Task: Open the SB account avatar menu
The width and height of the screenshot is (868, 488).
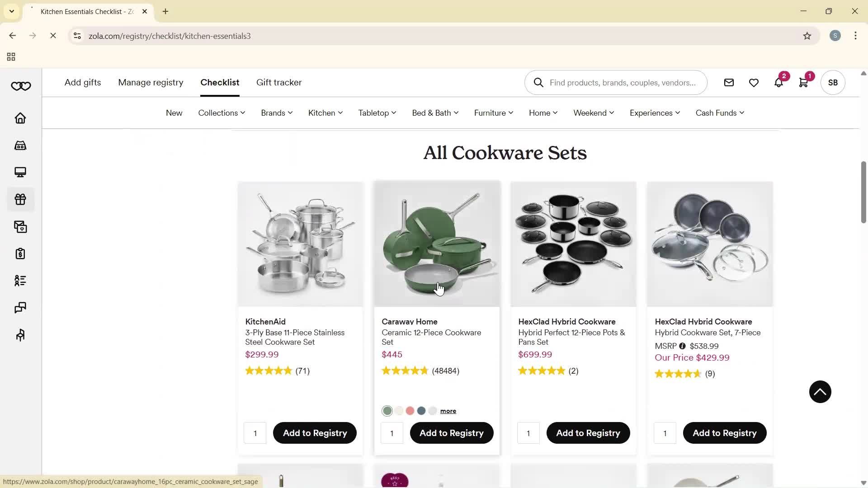Action: (x=832, y=83)
